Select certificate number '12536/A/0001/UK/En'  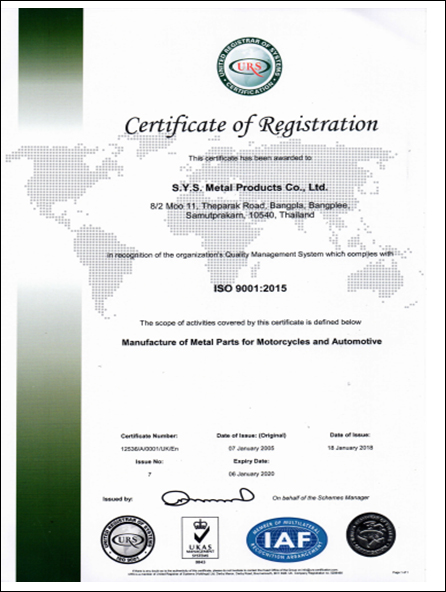(x=149, y=448)
